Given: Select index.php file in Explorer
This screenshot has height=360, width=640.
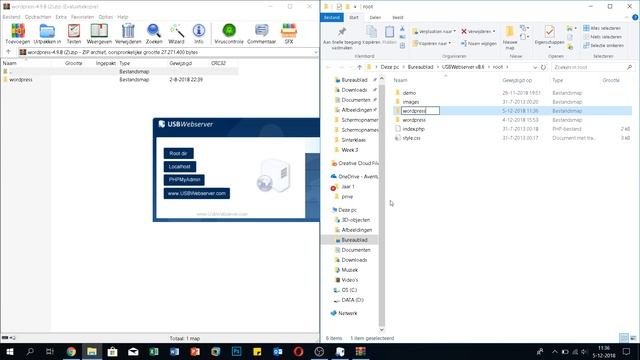Looking at the screenshot, I should (x=413, y=129).
